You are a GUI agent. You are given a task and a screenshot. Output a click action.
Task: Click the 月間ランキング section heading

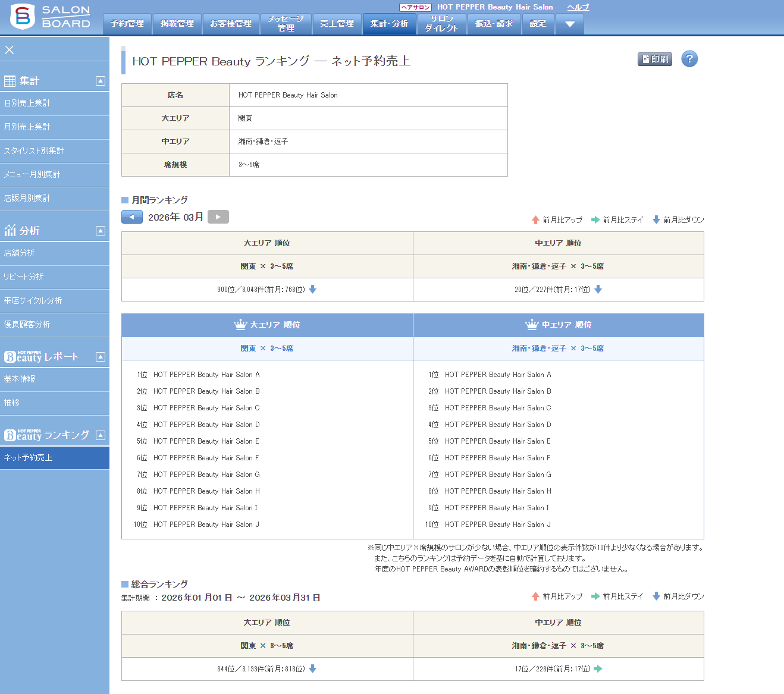(159, 200)
